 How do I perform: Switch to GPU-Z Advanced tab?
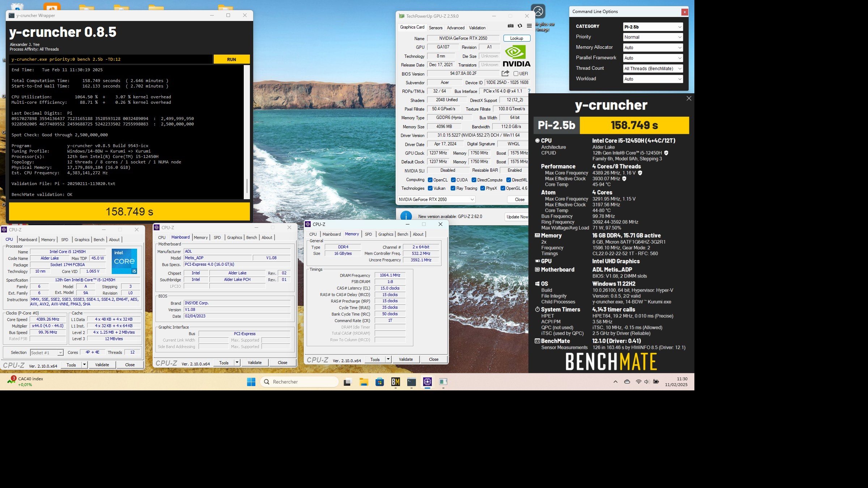click(x=455, y=28)
